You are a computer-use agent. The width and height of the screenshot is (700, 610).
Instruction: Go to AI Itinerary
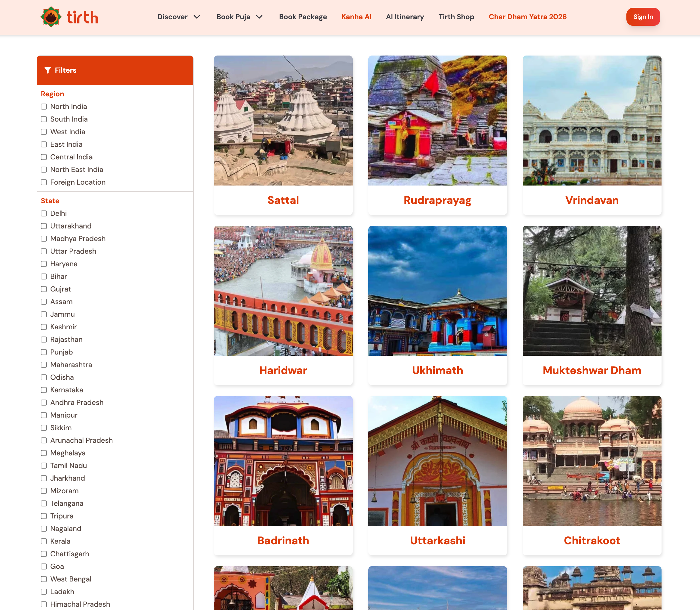click(x=405, y=17)
